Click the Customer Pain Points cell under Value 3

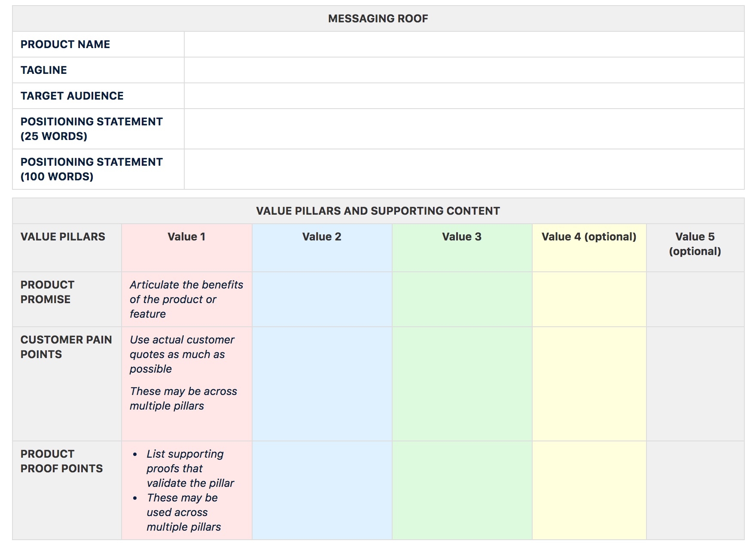462,383
